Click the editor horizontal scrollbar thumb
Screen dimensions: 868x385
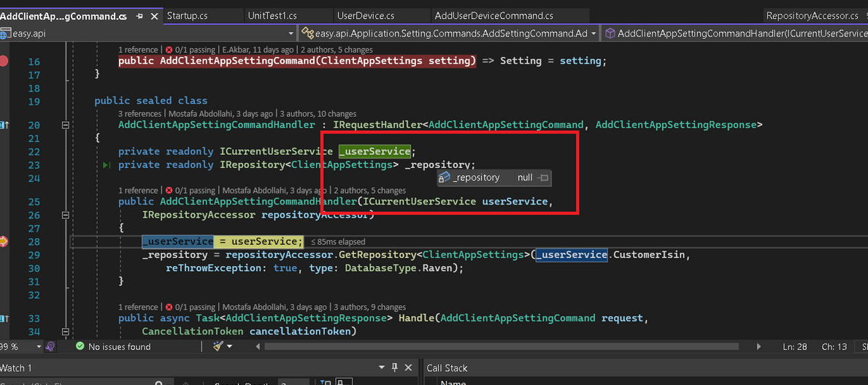point(502,347)
